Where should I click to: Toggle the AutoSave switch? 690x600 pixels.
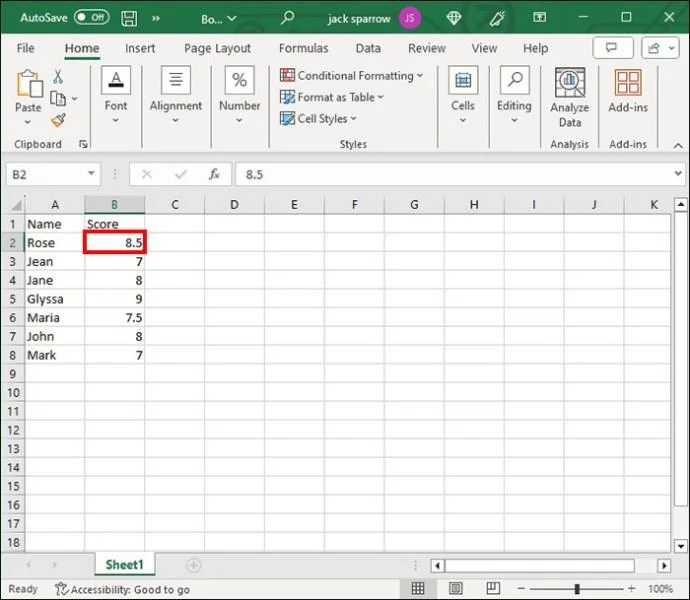[91, 17]
